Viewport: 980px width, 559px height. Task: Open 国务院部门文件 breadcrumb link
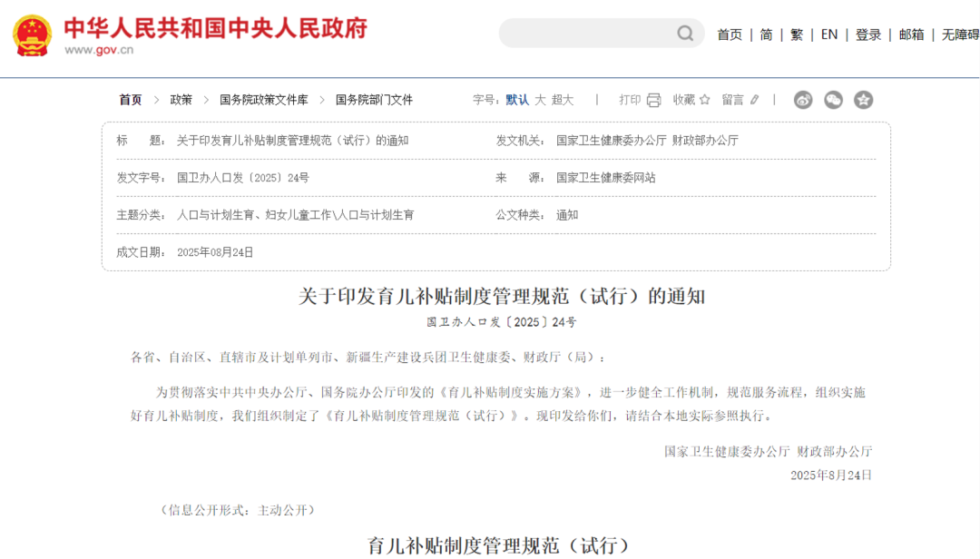374,100
